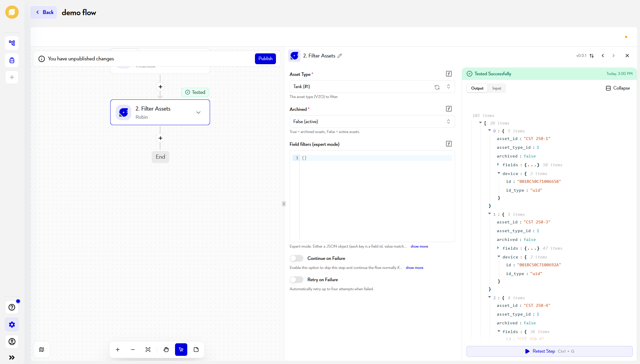Show more for Continue on Failure

point(414,268)
